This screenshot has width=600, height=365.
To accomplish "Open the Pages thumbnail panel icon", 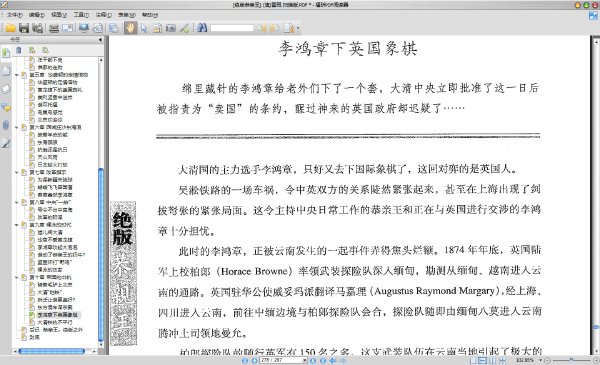I will click(x=6, y=71).
